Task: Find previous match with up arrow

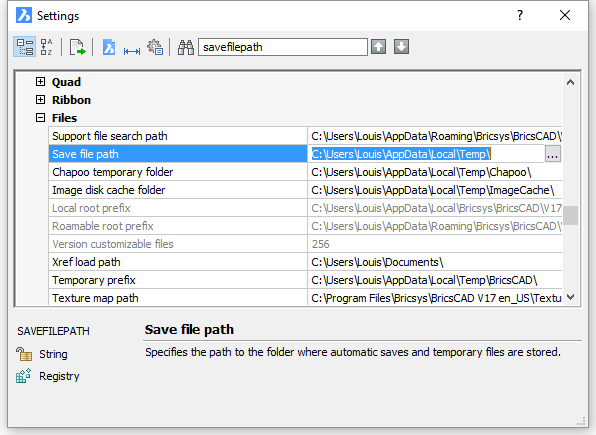Action: click(379, 47)
